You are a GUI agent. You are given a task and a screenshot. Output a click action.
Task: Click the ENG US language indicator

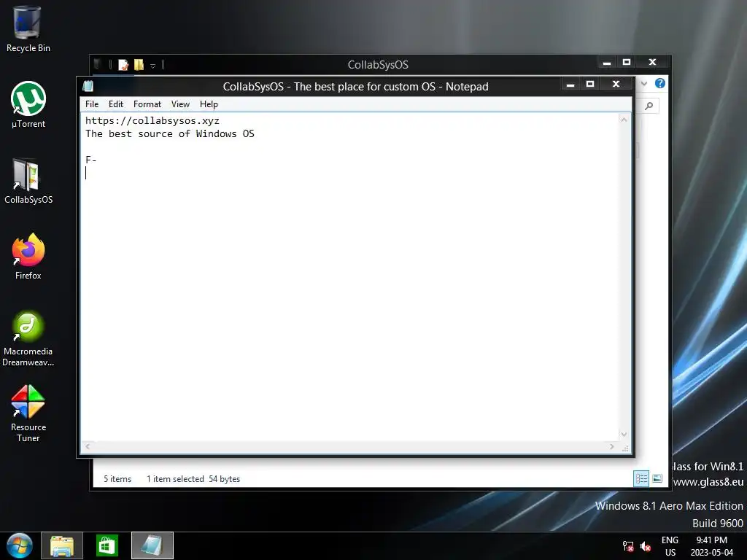(670, 546)
